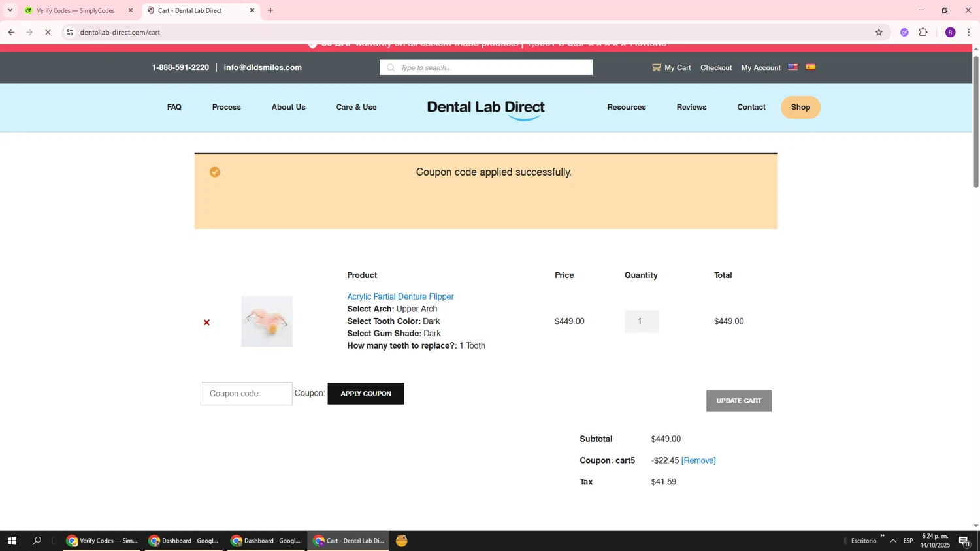Screen dimensions: 980x551
Task: Click the ESP language indicator in tray
Action: click(x=908, y=541)
